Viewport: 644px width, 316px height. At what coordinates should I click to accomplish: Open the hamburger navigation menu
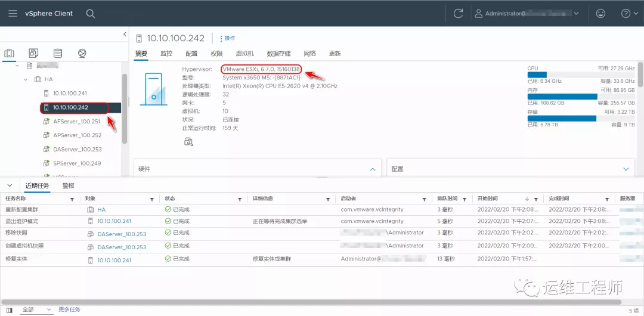coord(13,13)
